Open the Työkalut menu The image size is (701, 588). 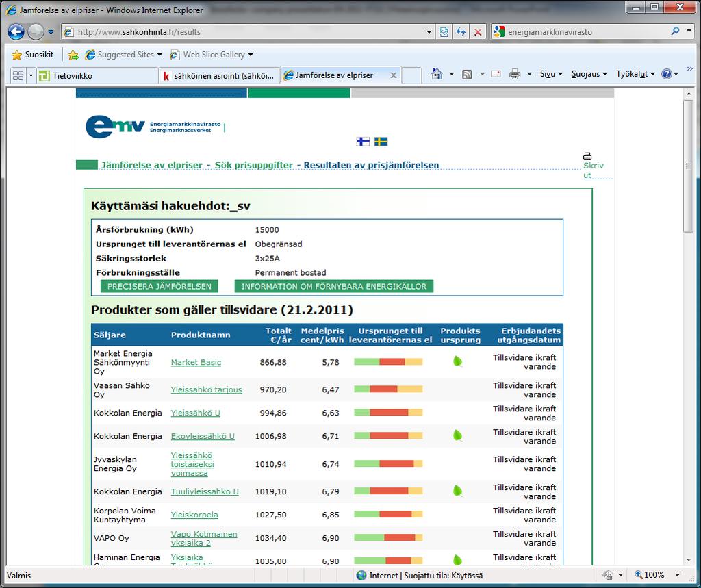click(635, 74)
